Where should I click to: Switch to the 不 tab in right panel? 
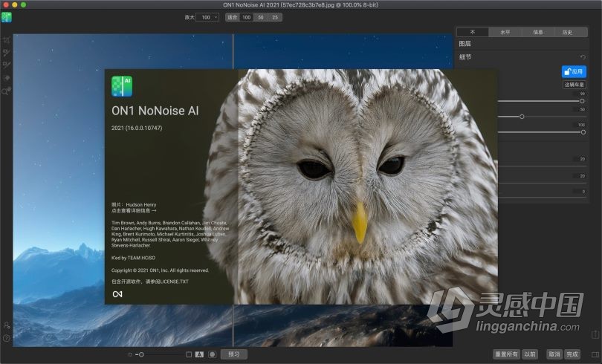[473, 32]
